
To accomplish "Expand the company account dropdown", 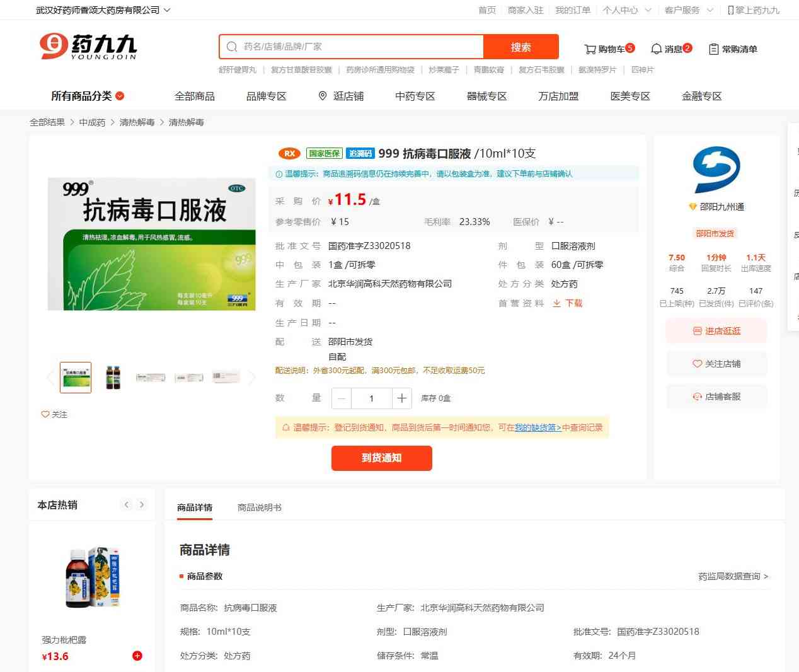I will pyautogui.click(x=167, y=10).
